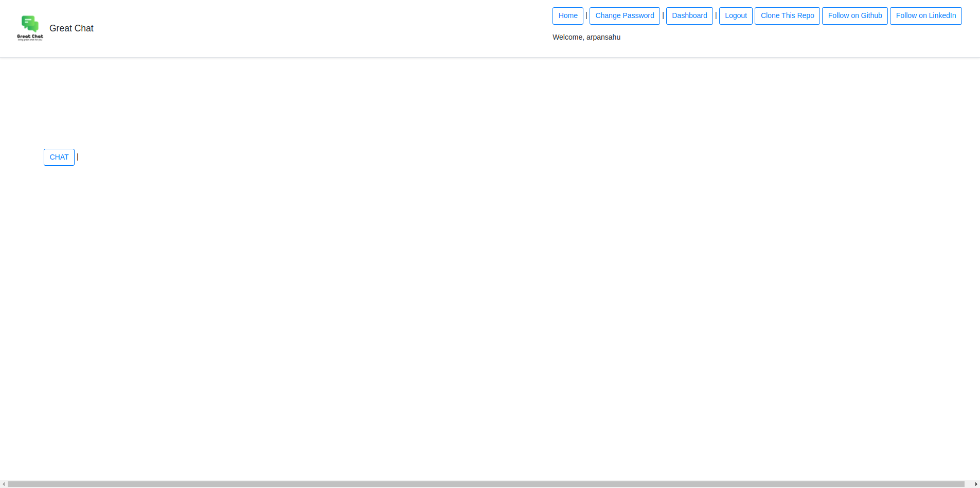Screen dimensions: 980x488
Task: Navigate to the Dashboard
Action: pos(689,16)
